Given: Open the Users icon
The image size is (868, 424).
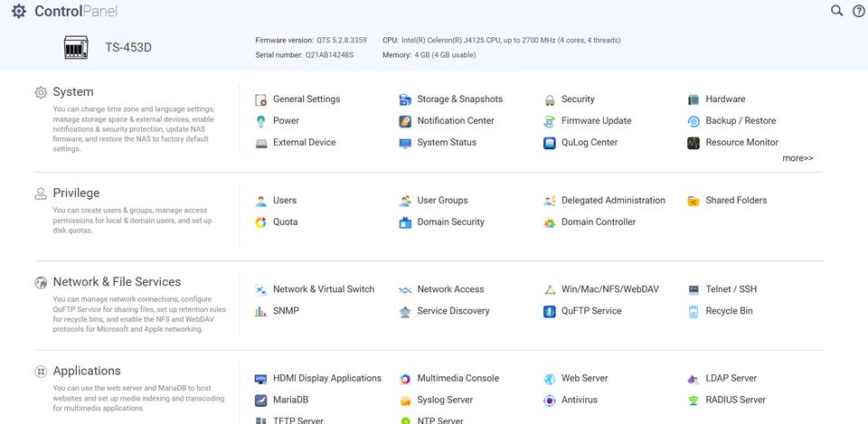Looking at the screenshot, I should tap(260, 201).
